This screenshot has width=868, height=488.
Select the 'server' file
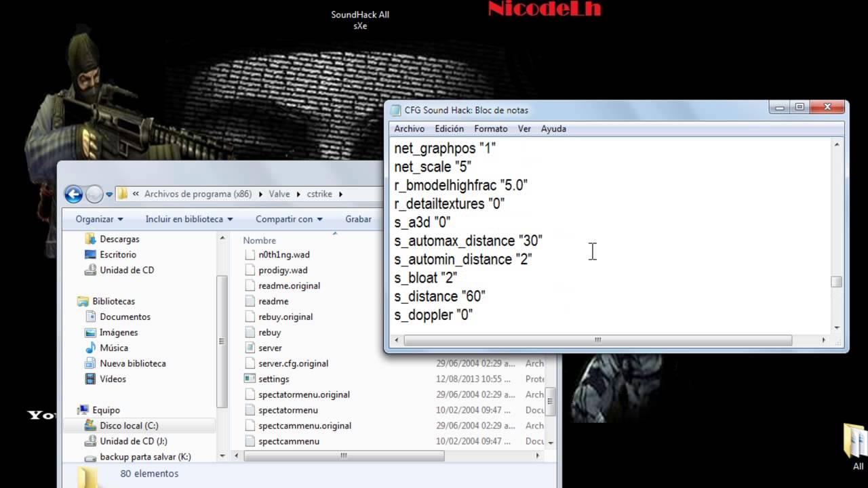[270, 348]
